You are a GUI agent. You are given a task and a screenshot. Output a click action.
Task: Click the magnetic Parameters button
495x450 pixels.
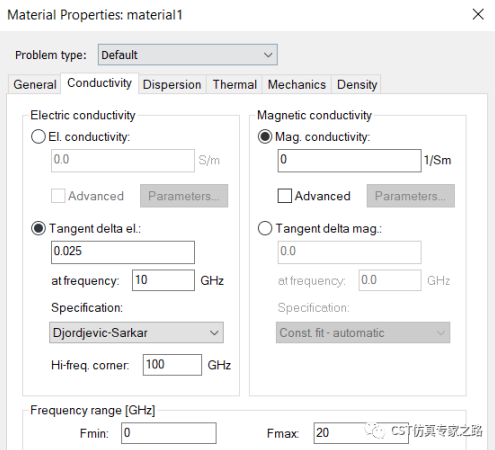(x=411, y=196)
